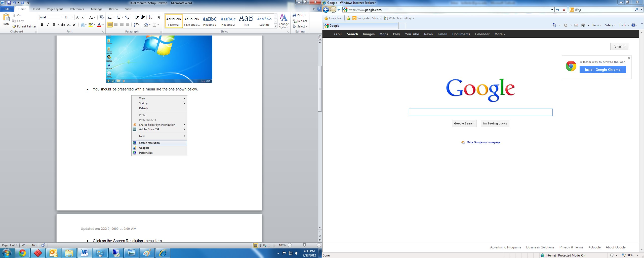Image resolution: width=644 pixels, height=258 pixels.
Task: Click the Sort A-Z icon in Paragraph
Action: [150, 17]
